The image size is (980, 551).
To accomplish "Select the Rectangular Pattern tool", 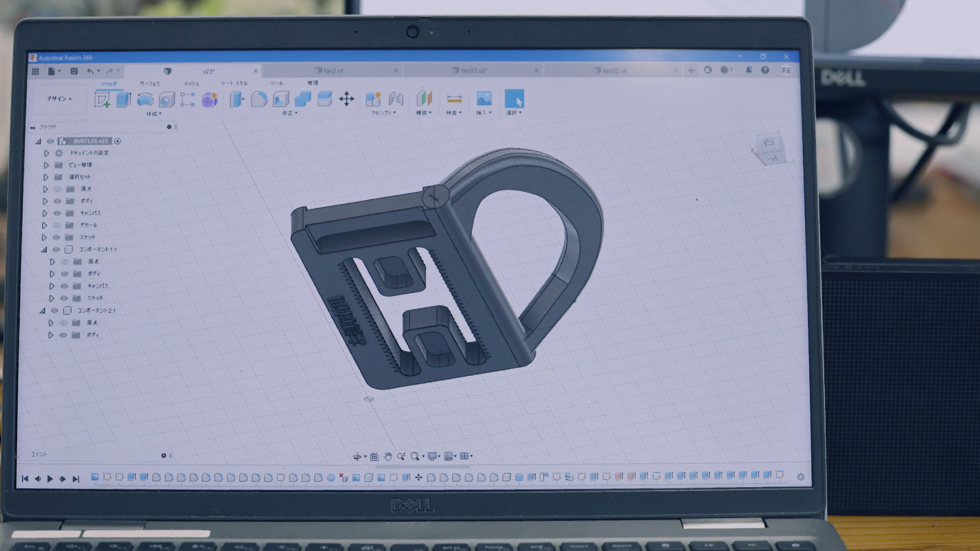I will tap(187, 99).
